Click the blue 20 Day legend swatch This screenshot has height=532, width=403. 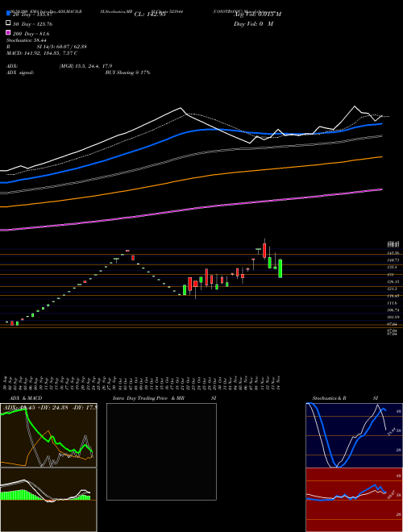click(9, 14)
